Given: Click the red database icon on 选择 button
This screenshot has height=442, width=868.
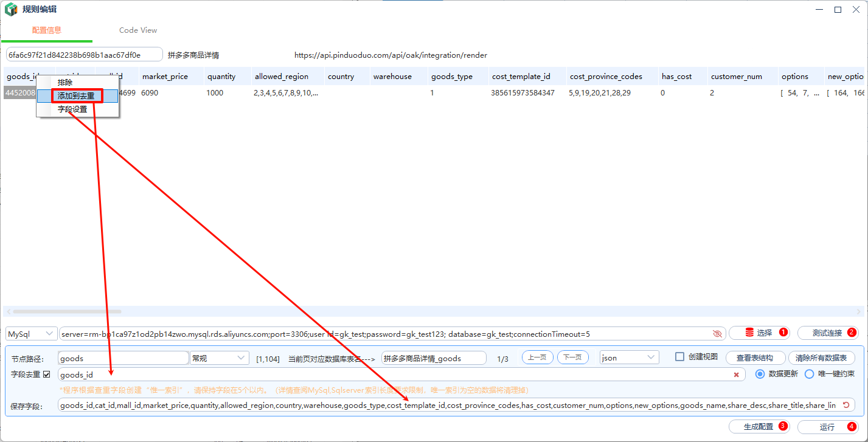Looking at the screenshot, I should point(749,333).
